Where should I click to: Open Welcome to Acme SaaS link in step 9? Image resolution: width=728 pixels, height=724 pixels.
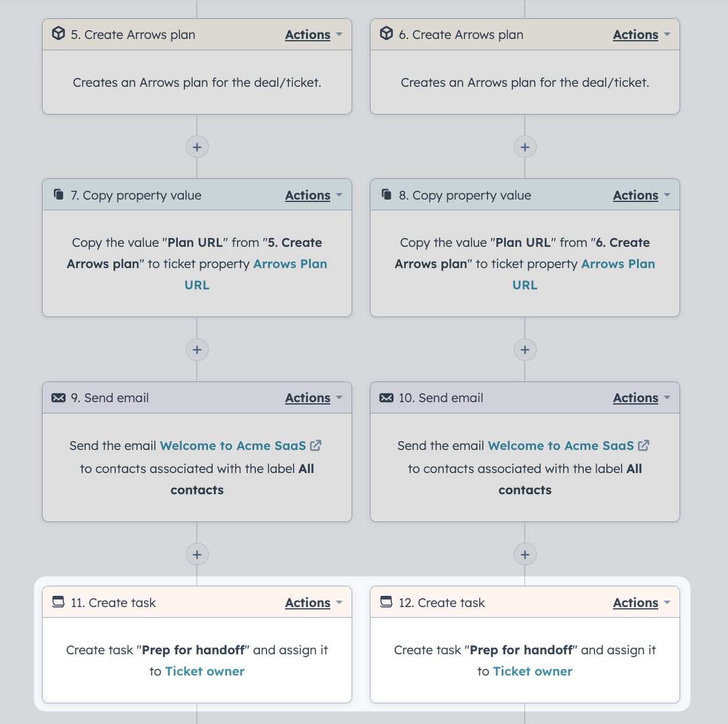tap(233, 446)
